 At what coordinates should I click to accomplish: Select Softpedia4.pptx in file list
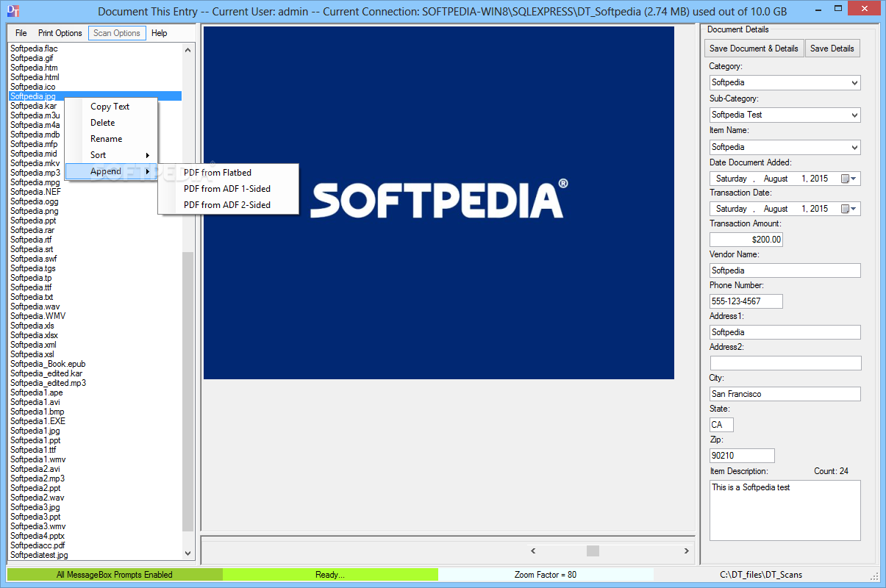(37, 536)
